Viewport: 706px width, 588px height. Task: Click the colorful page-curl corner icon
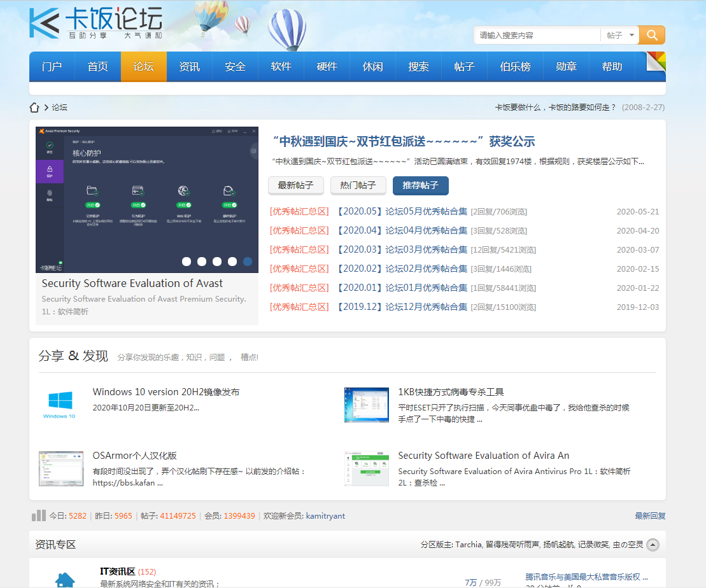tap(656, 62)
